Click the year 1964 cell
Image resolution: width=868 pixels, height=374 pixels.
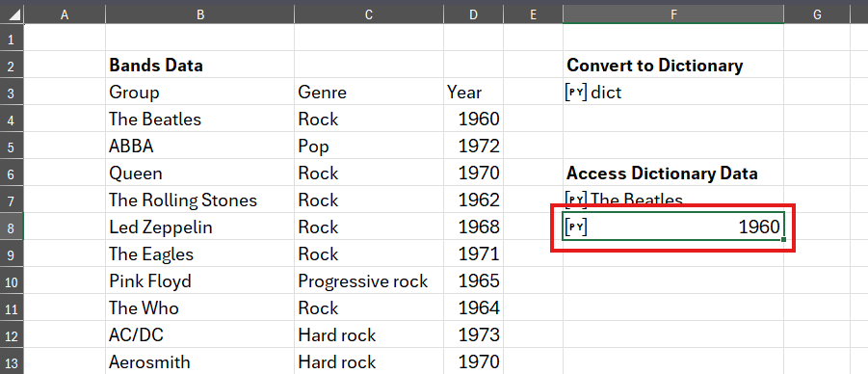coord(473,308)
